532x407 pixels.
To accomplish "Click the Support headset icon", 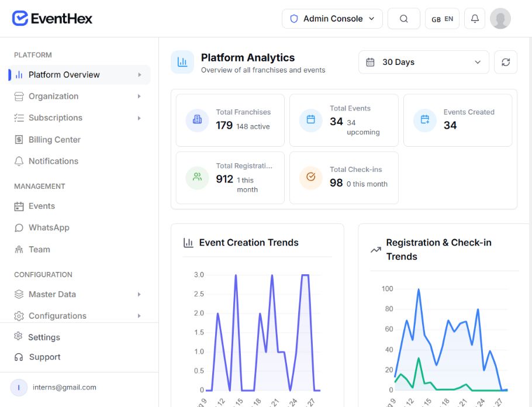I will click(x=19, y=357).
